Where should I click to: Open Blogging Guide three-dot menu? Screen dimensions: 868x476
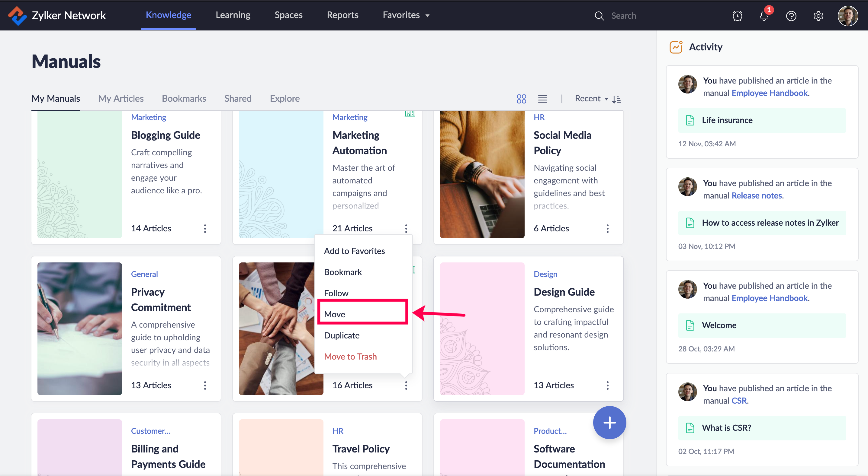point(205,229)
